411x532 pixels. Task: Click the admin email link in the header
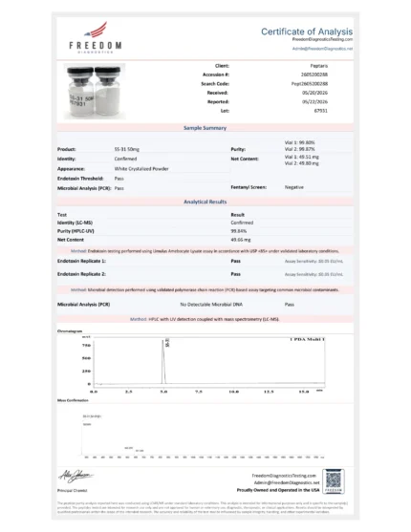pos(322,49)
